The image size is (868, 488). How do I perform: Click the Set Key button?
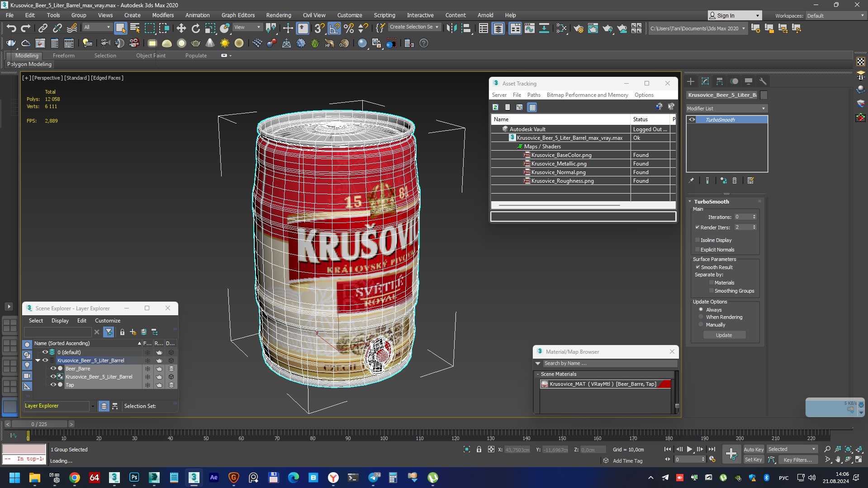pyautogui.click(x=754, y=460)
